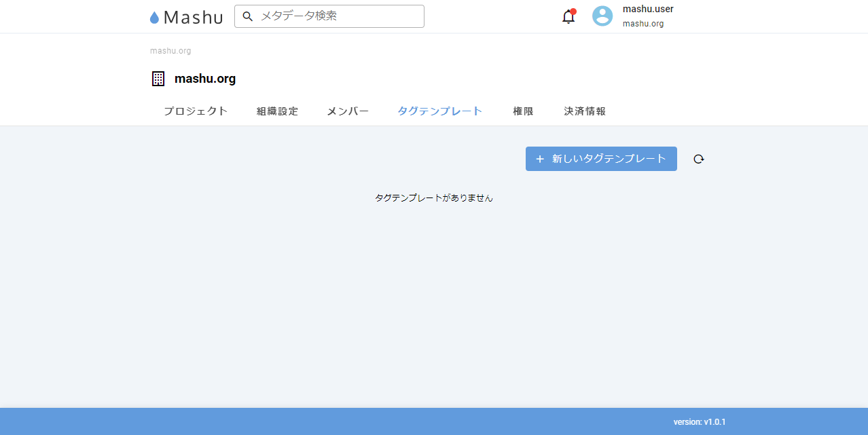Open notifications via the bell icon
Image resolution: width=868 pixels, height=435 pixels.
pyautogui.click(x=568, y=17)
